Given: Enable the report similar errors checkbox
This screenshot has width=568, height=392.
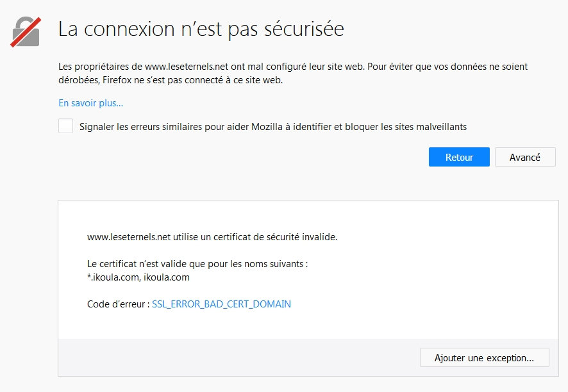Looking at the screenshot, I should coord(65,126).
